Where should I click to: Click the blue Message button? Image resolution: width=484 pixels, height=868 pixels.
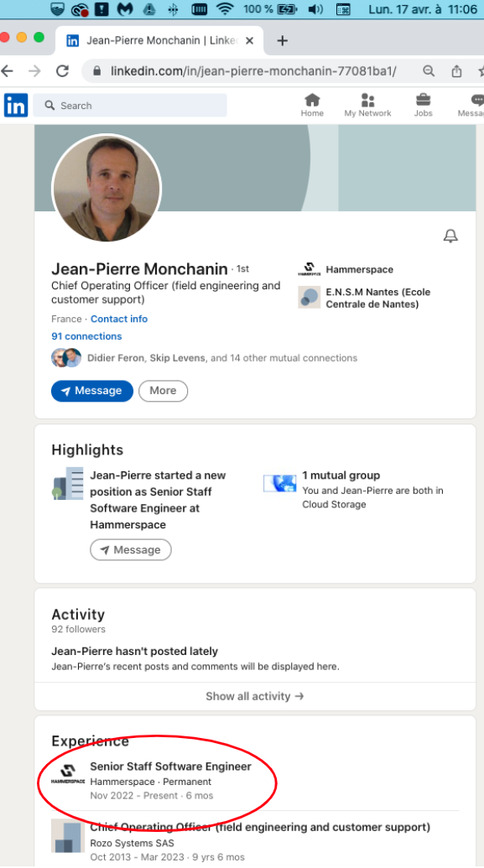92,391
